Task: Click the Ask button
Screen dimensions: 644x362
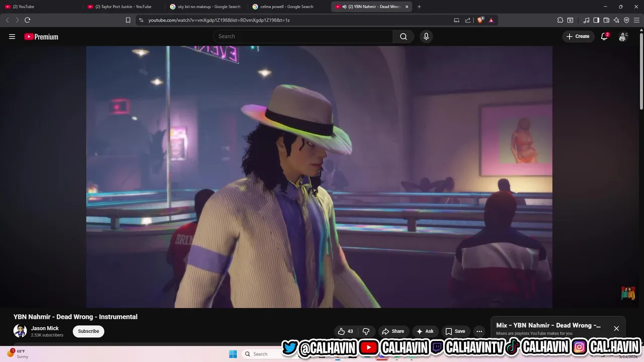Action: pyautogui.click(x=425, y=331)
